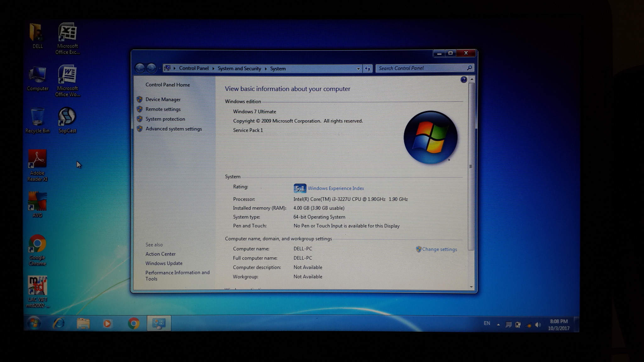Open Internet Explorer from taskbar
644x362 pixels.
(58, 323)
